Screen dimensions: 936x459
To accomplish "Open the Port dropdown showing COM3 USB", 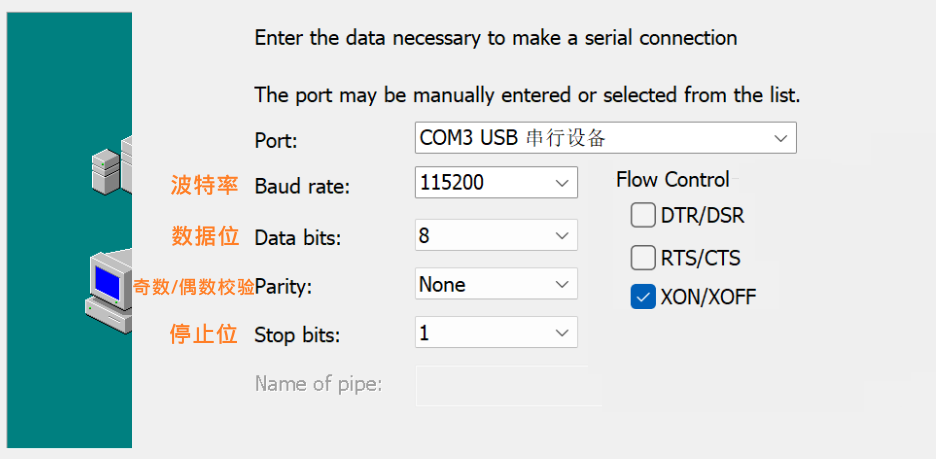I will (x=605, y=138).
